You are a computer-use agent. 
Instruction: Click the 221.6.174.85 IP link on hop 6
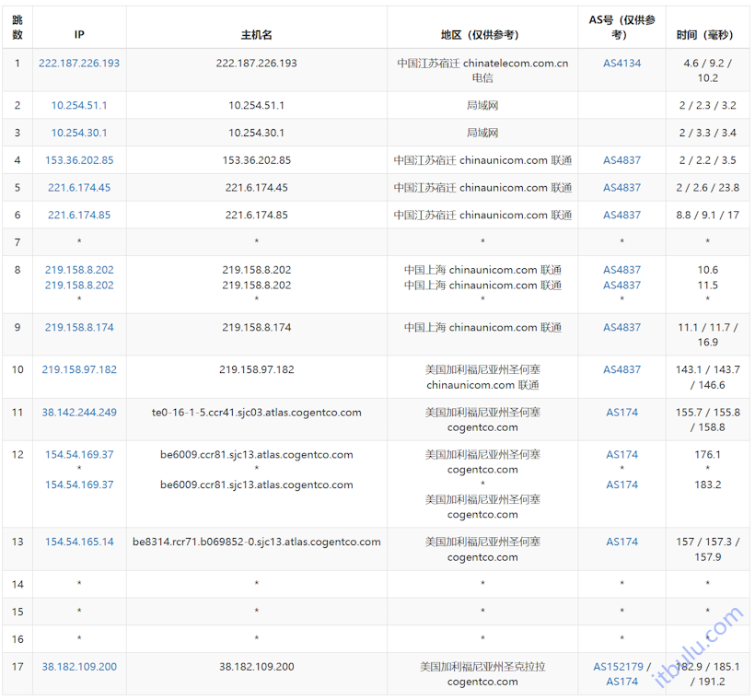(x=79, y=215)
